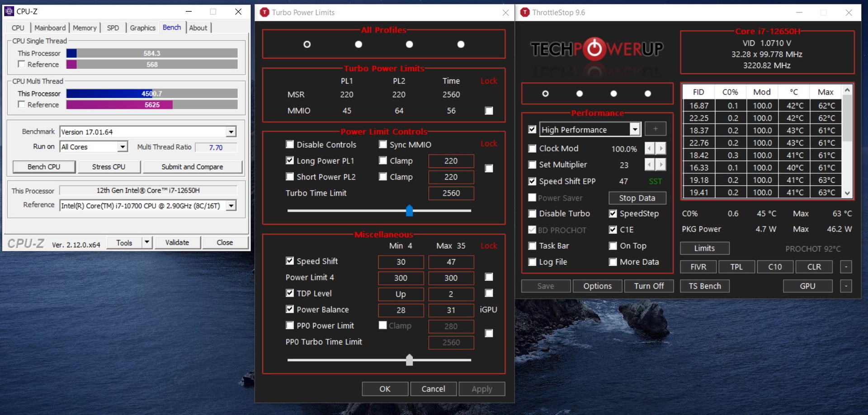Decrease Clock Mod with left arrow
Image resolution: width=868 pixels, height=415 pixels.
pos(650,148)
